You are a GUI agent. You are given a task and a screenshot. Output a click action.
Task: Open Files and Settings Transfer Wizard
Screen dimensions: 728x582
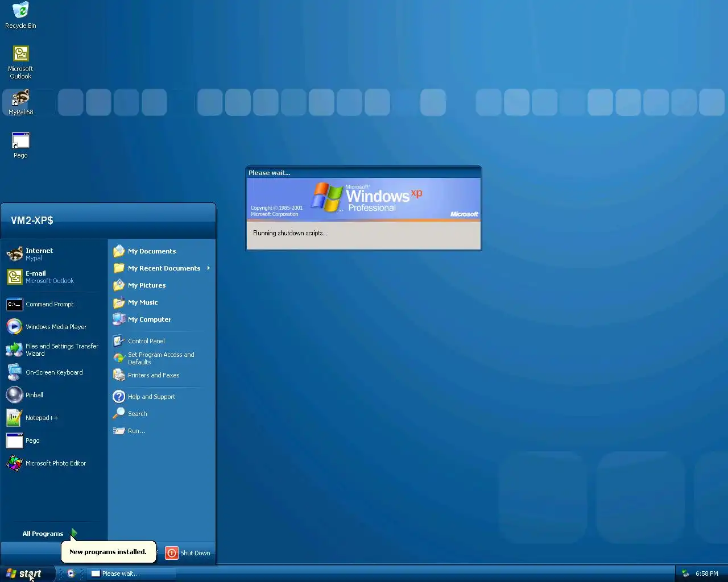54,350
